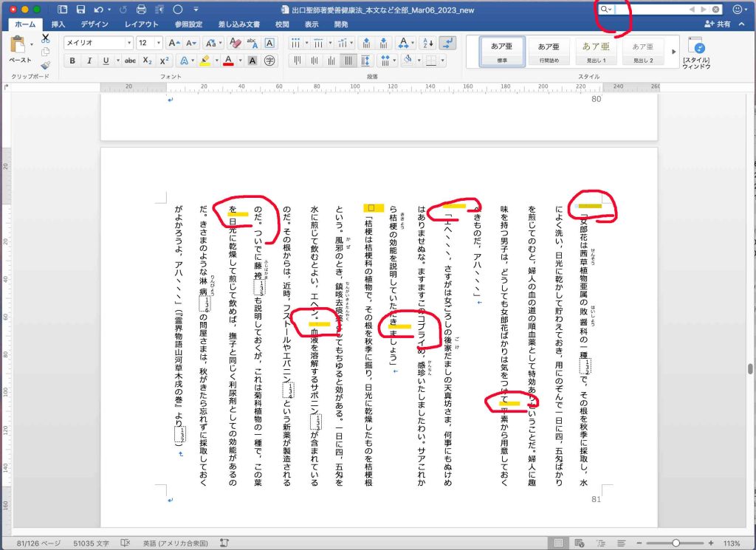Switch to the 挿入 tab
Image resolution: width=756 pixels, height=550 pixels.
click(x=58, y=24)
